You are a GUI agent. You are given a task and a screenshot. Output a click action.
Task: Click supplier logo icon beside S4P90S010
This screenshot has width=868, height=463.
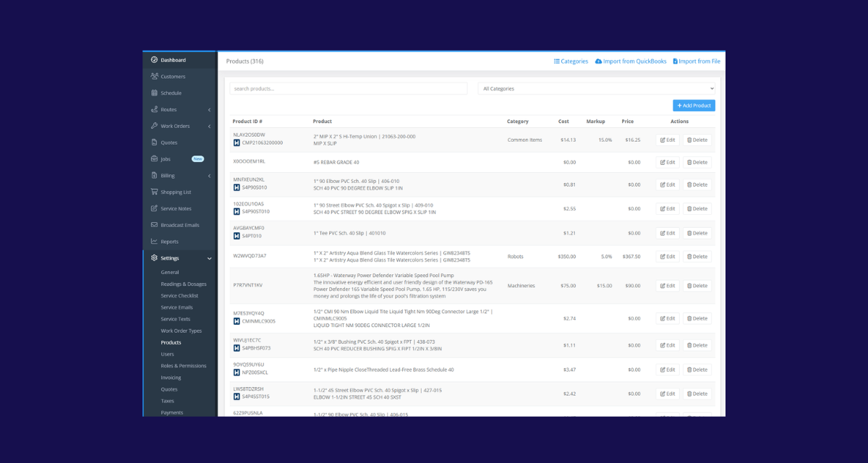pos(237,187)
